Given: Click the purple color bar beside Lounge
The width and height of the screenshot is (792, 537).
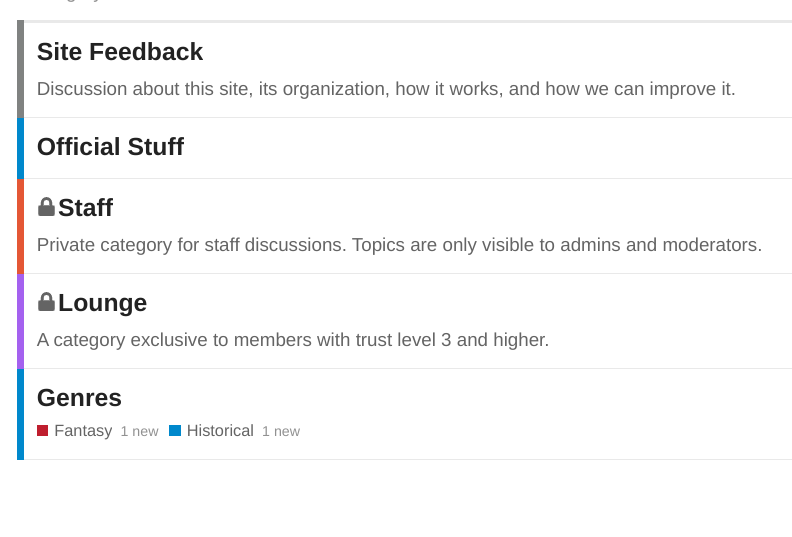Looking at the screenshot, I should pyautogui.click(x=20, y=321).
